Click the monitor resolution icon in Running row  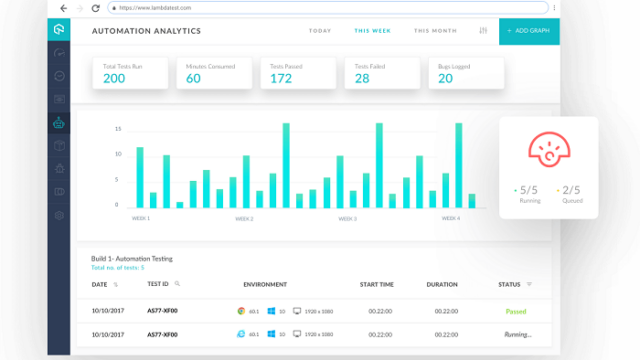[297, 334]
